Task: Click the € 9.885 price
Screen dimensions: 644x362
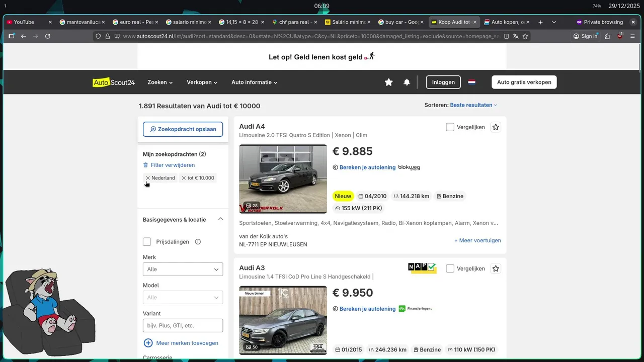Action: coord(353,151)
